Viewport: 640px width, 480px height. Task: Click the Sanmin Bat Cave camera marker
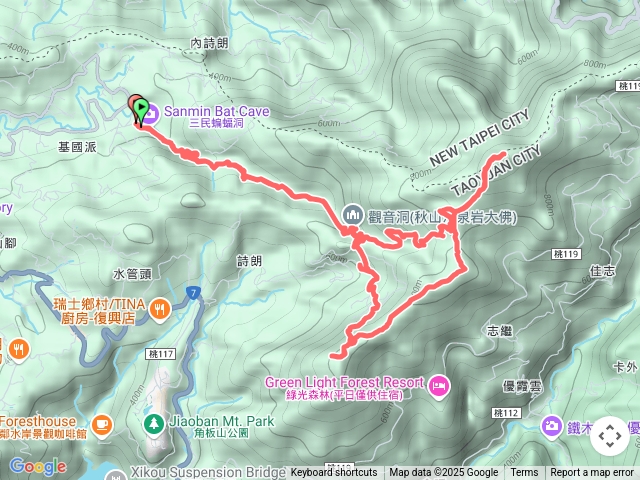[150, 113]
